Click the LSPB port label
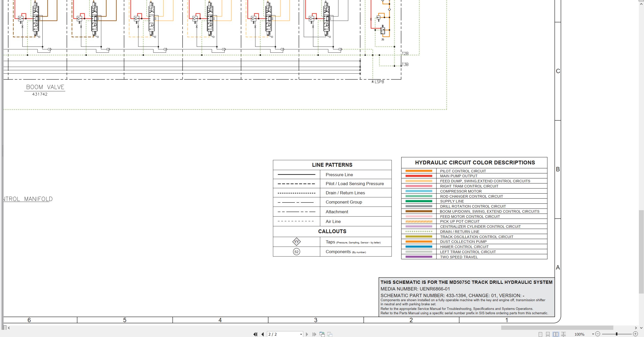Screen dimensions: 644x337 379,82
